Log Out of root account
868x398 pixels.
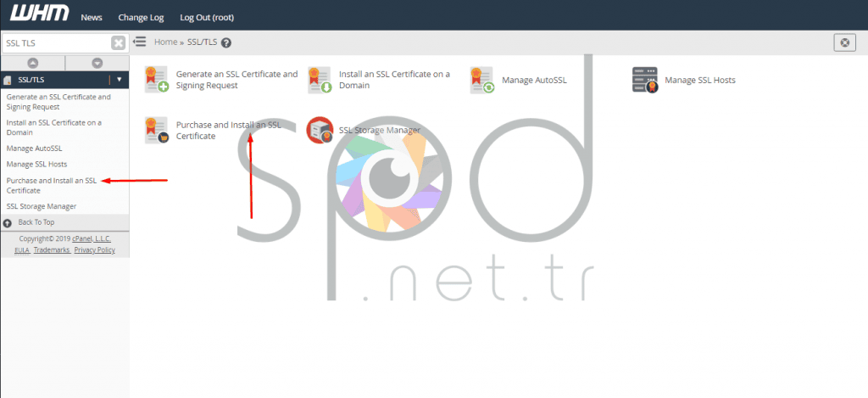pos(207,17)
